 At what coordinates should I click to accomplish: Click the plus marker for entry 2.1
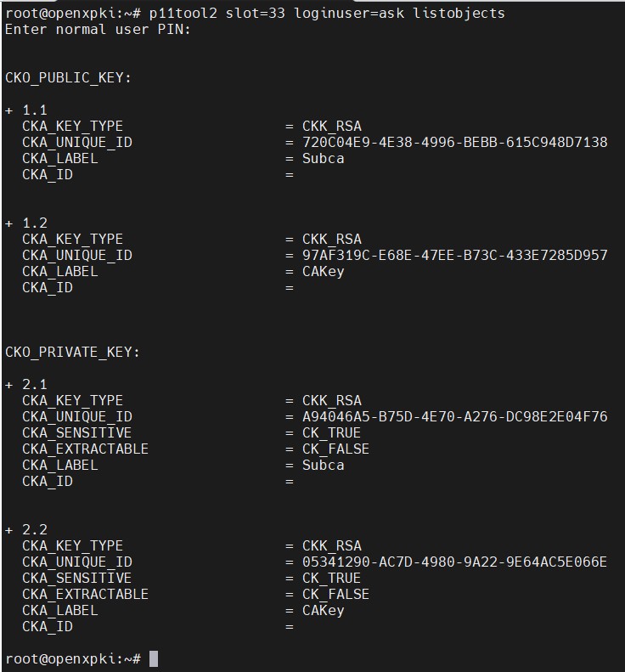[9, 385]
